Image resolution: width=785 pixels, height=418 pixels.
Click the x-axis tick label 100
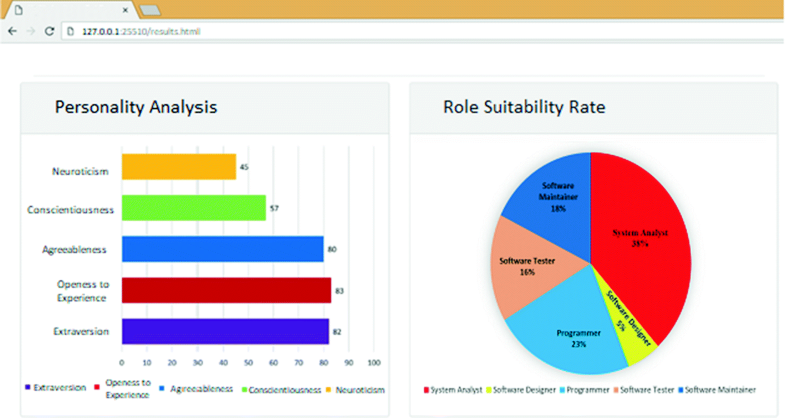coord(374,362)
